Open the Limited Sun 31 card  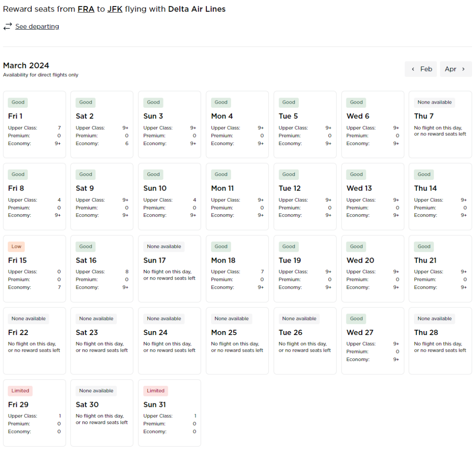click(169, 413)
